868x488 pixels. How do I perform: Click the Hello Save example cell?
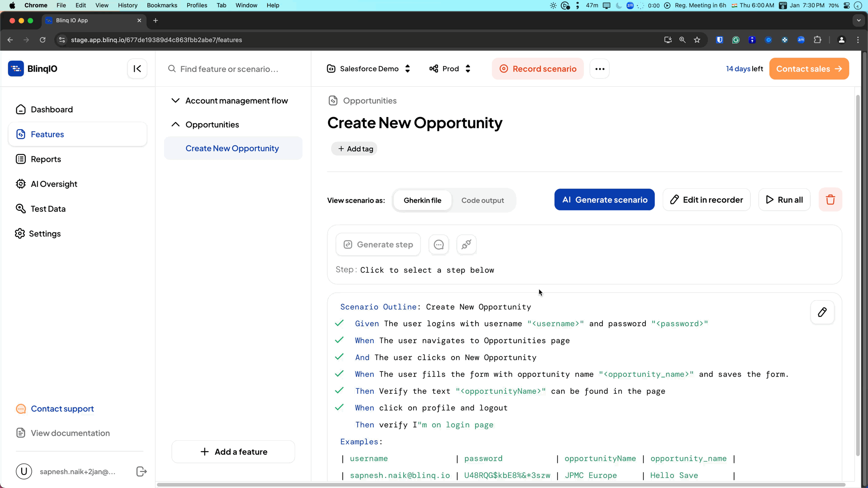coord(674,475)
